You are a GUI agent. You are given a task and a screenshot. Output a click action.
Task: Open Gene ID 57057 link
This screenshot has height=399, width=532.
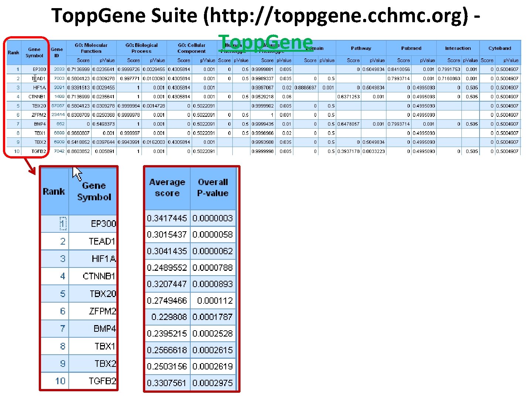pos(58,106)
